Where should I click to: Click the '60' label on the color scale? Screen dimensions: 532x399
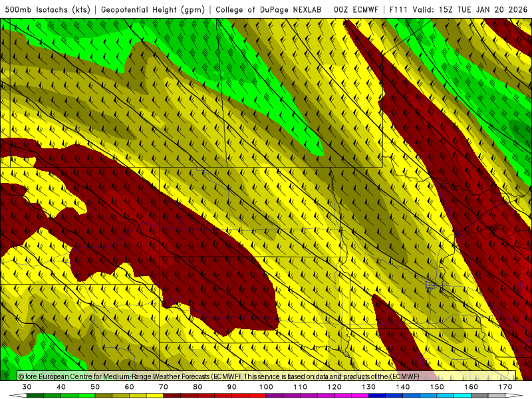coord(129,387)
